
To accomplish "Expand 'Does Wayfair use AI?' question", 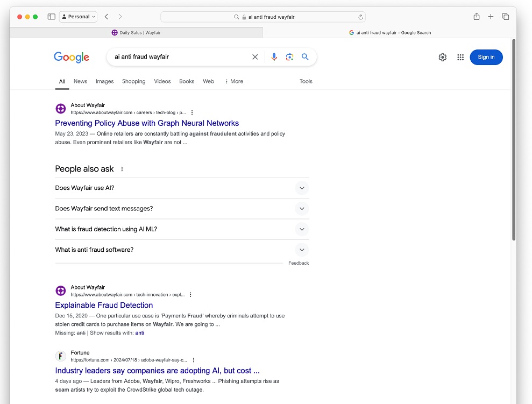I will [182, 188].
